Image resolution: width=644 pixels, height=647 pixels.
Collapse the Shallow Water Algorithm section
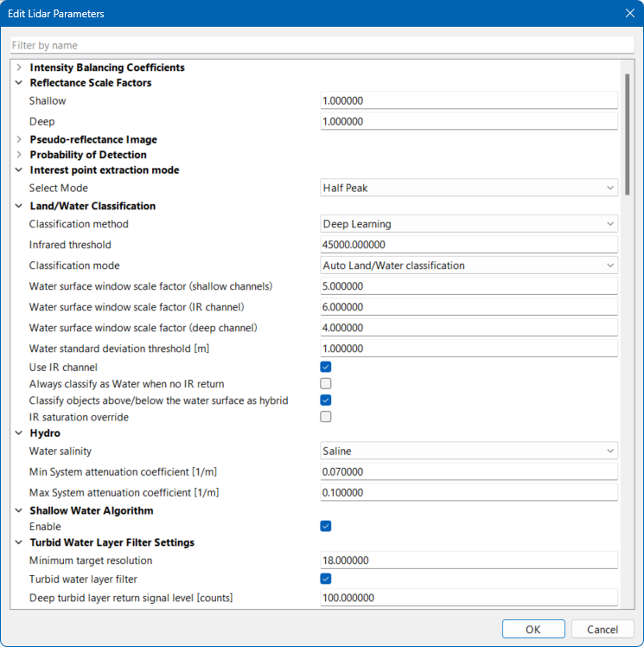click(19, 510)
